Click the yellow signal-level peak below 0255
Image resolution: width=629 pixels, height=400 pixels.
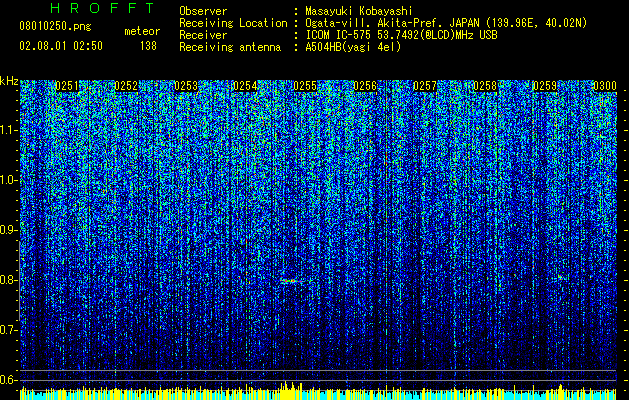pos(290,389)
